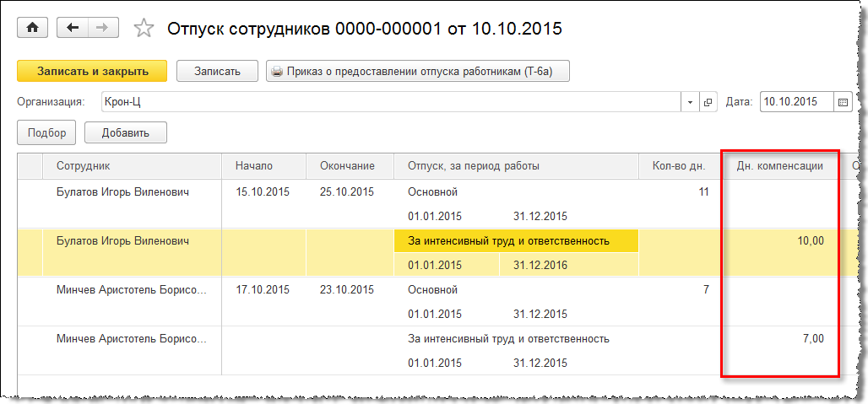Mark document as favorite with star
Screen dimensions: 868x404
pyautogui.click(x=144, y=29)
